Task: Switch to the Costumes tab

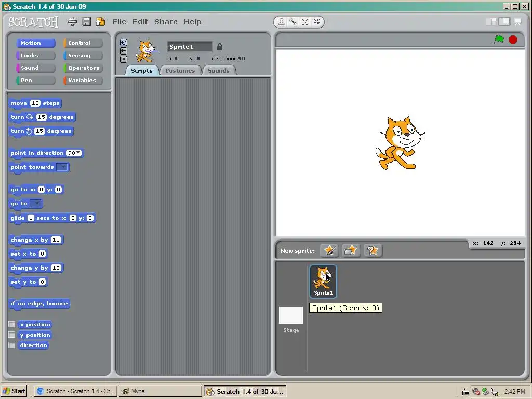Action: 180,71
